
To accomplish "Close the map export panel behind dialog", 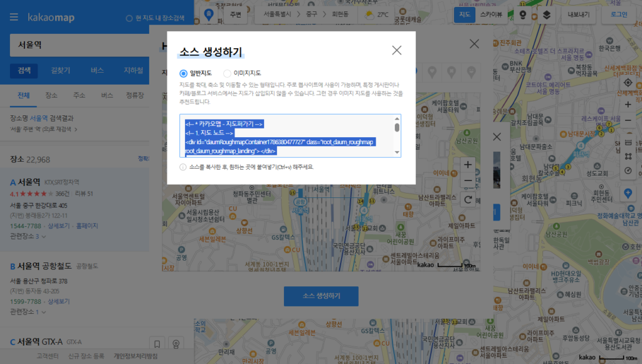I will [x=474, y=44].
